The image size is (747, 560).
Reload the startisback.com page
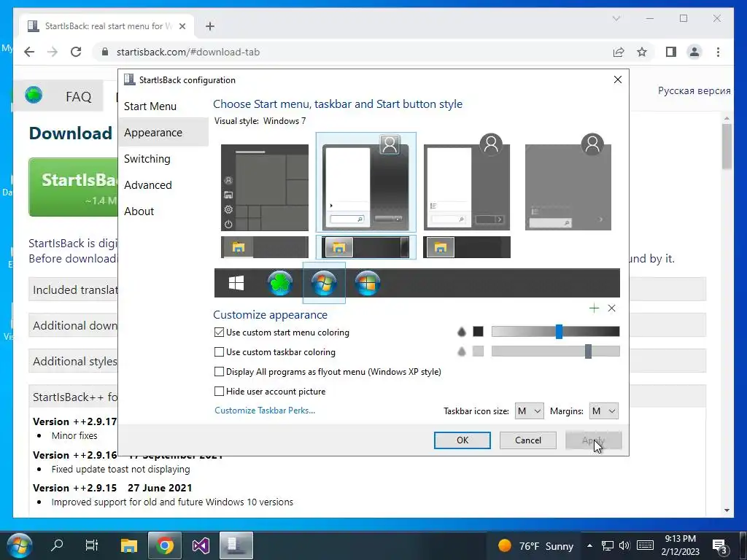coord(76,52)
